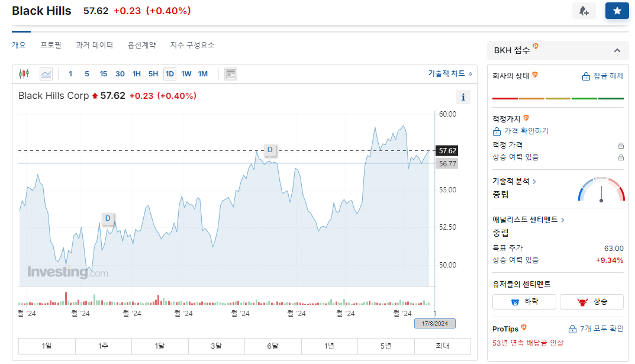Click the 7개 모두 확인 link
Image resolution: width=635 pixels, height=364 pixels.
pos(601,328)
